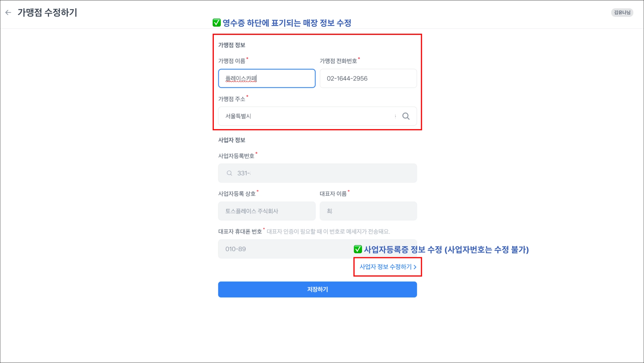Click the 사업자번호는 수정 불가 annotation text
This screenshot has height=363, width=644.
[487, 250]
